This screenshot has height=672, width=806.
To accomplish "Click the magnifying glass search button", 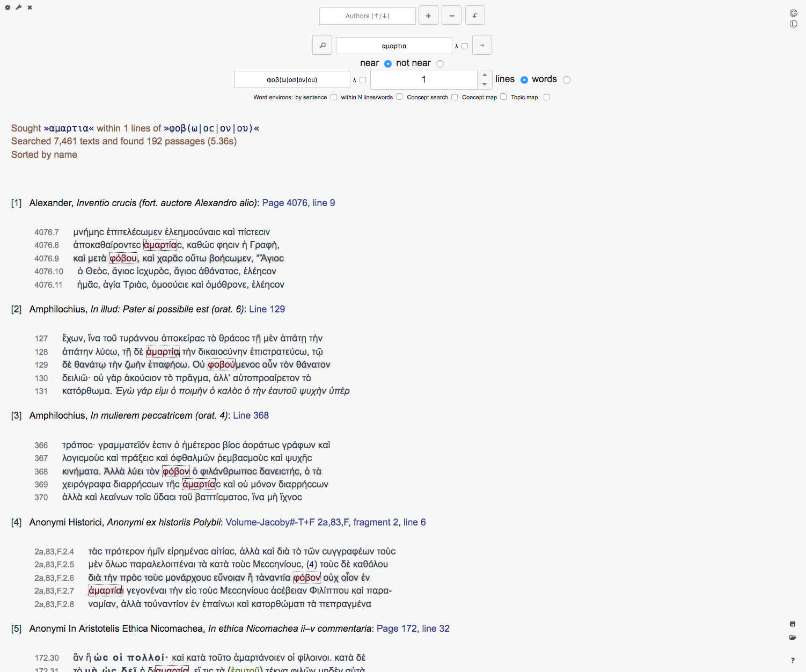I will click(322, 46).
